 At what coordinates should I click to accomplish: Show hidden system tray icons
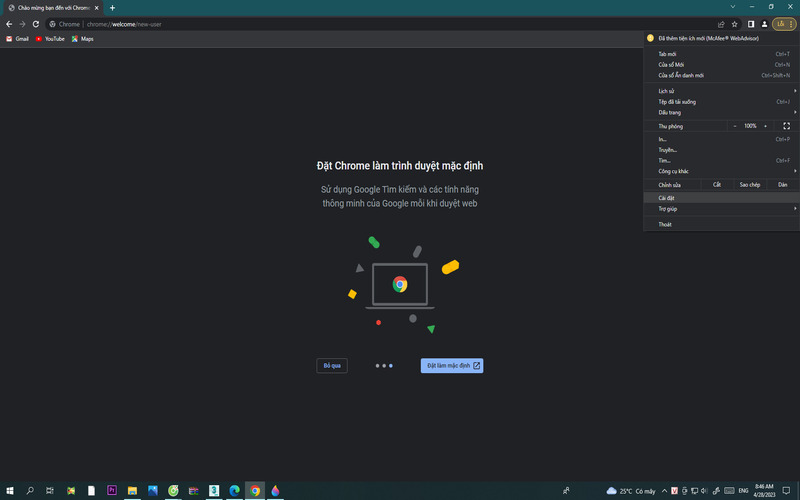(664, 491)
